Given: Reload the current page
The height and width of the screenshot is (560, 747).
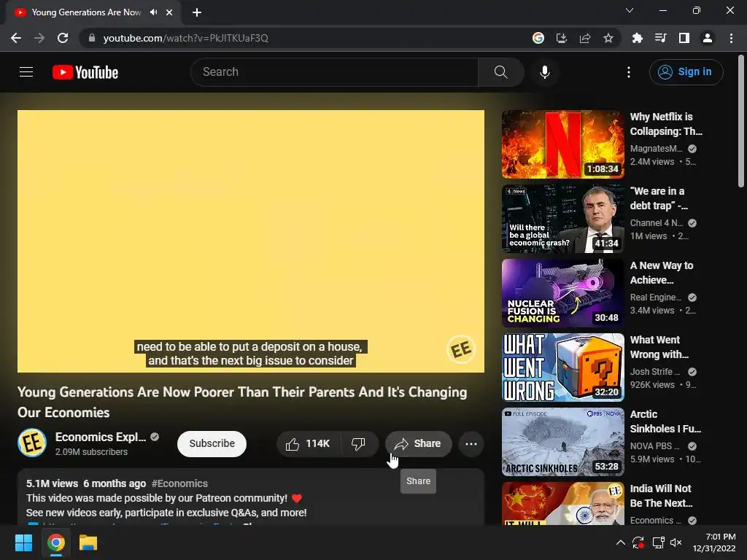Looking at the screenshot, I should [x=63, y=38].
